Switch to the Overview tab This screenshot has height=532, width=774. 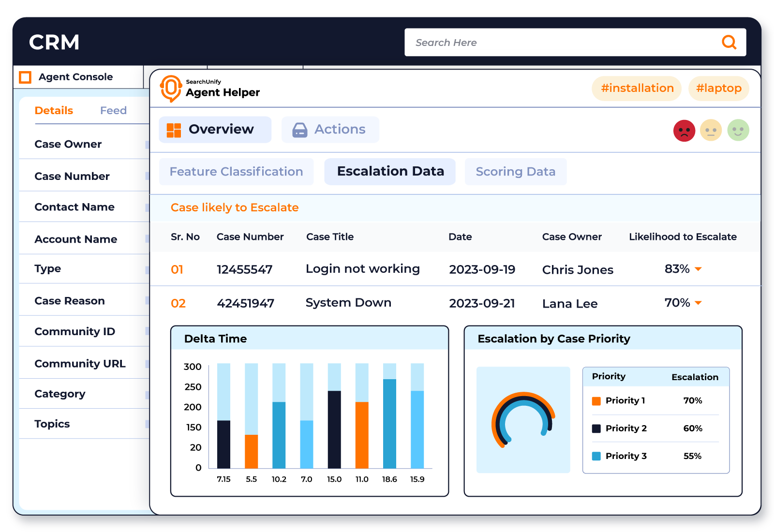215,130
